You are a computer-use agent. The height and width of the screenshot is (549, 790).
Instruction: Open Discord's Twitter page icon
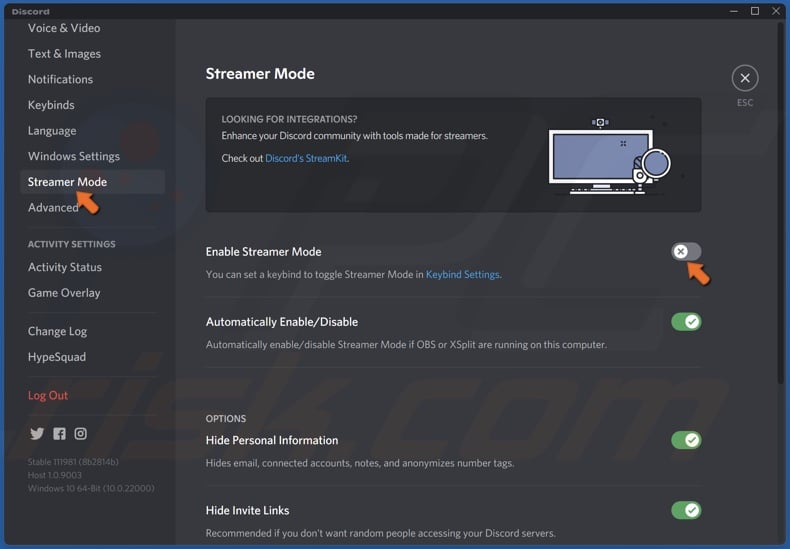37,434
